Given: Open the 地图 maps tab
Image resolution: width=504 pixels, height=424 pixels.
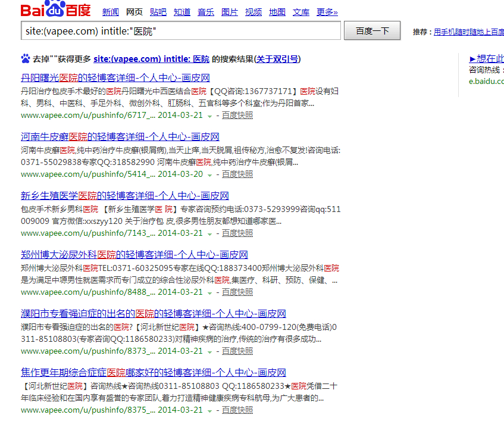Looking at the screenshot, I should pyautogui.click(x=277, y=11).
